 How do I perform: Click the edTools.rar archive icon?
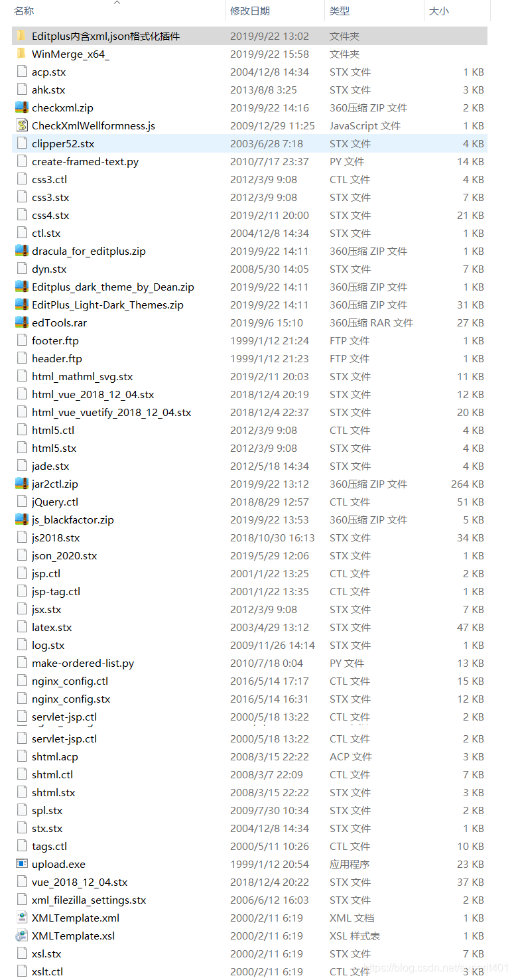21,322
